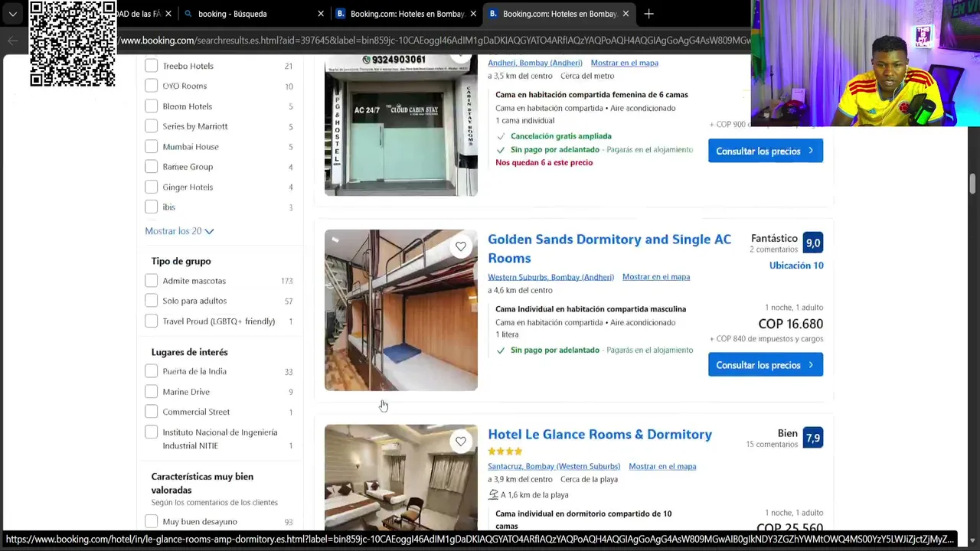980x551 pixels.
Task: Click the Cama Individual en habitación compartida masculina text
Action: pyautogui.click(x=591, y=309)
